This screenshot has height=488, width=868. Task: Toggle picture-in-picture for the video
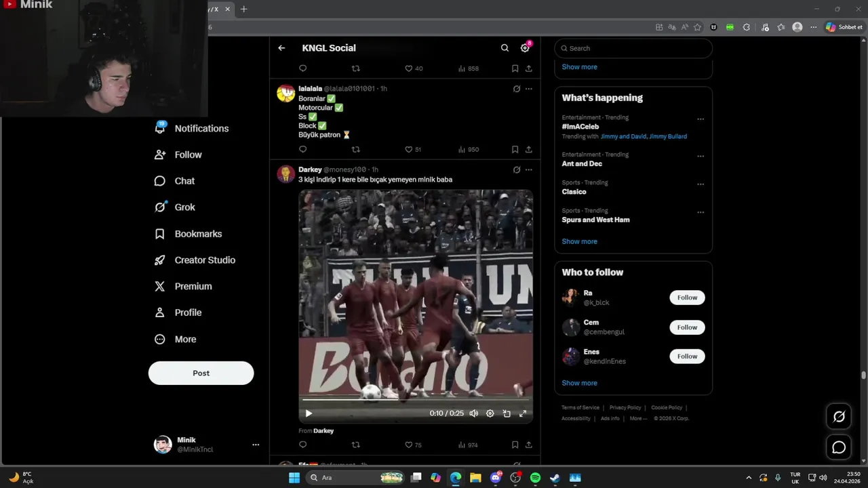[507, 413]
